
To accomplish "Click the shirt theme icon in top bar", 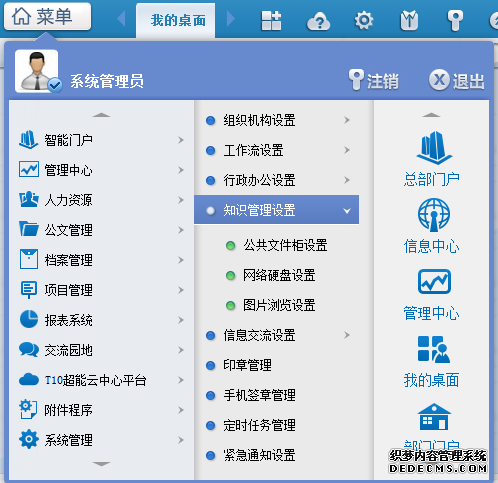I will [409, 21].
